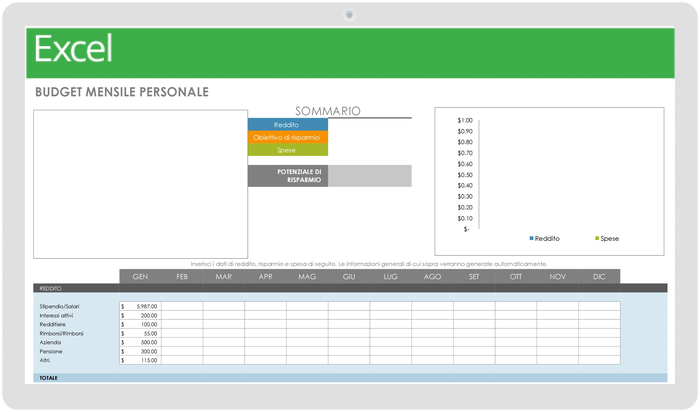The image size is (700, 412).
Task: Select the 55.00 refunds cell
Action: [140, 333]
